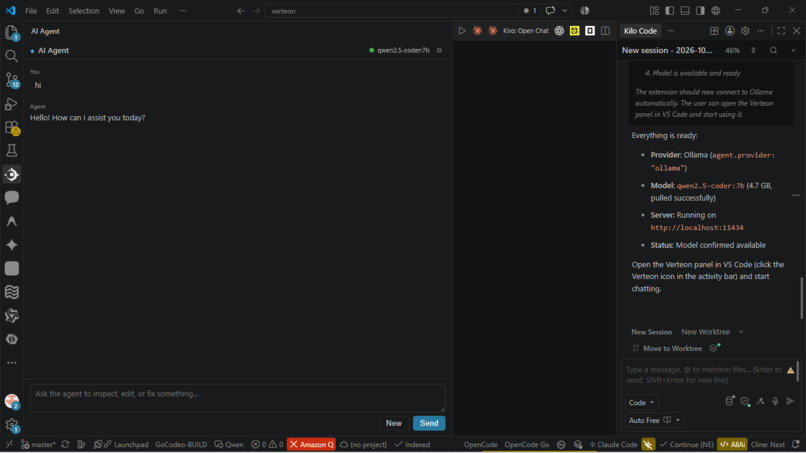Click the white square toolbar icon

point(590,31)
